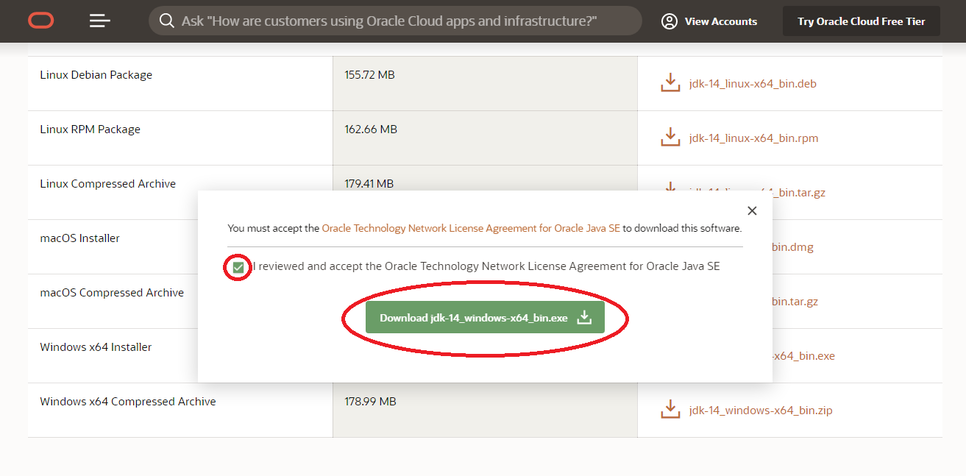
Task: Click the Oracle logo icon
Action: click(41, 21)
